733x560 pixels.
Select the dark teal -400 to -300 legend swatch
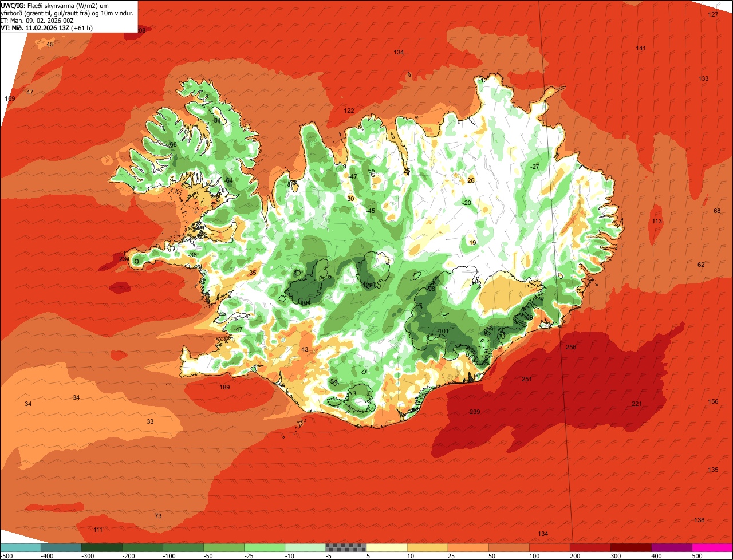coord(61,547)
